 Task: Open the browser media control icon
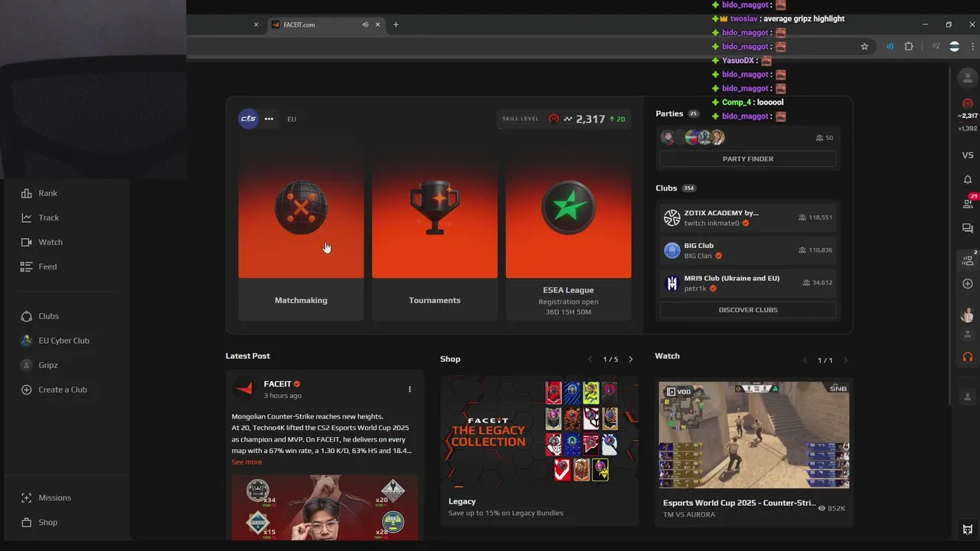click(936, 47)
